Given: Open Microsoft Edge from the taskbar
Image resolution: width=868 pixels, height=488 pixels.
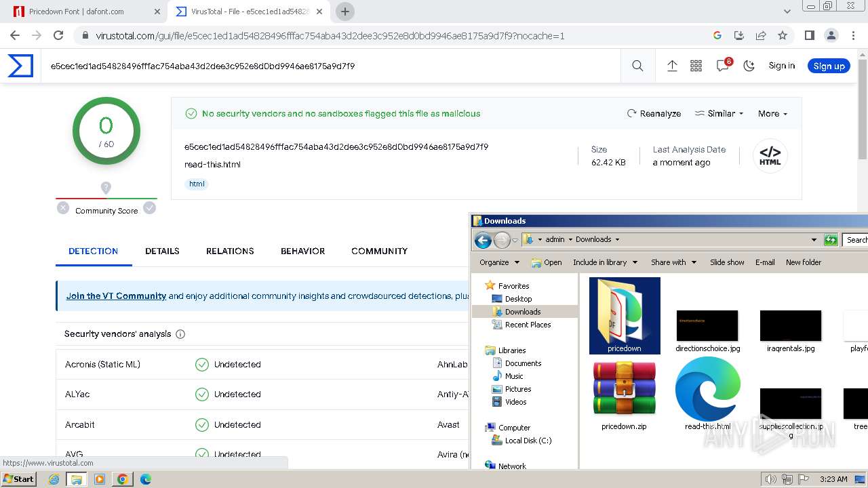Looking at the screenshot, I should point(145,479).
